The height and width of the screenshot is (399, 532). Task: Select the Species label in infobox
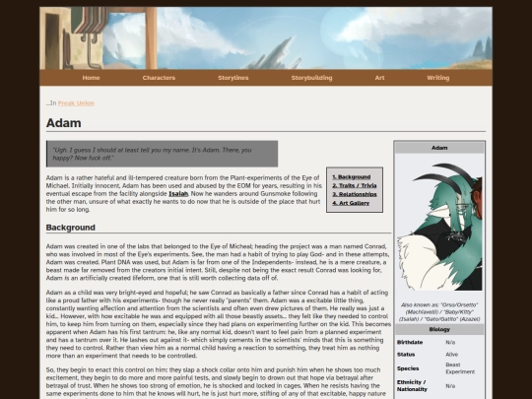(408, 368)
